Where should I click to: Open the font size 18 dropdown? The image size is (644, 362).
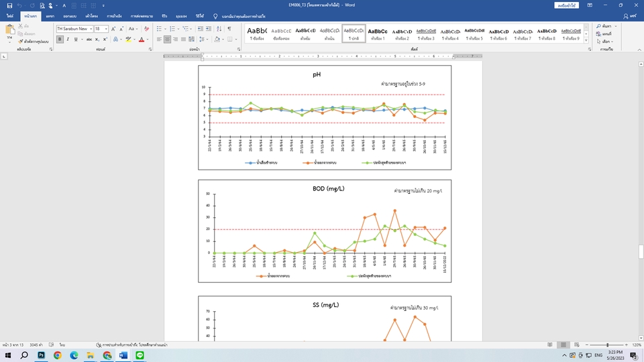point(106,29)
